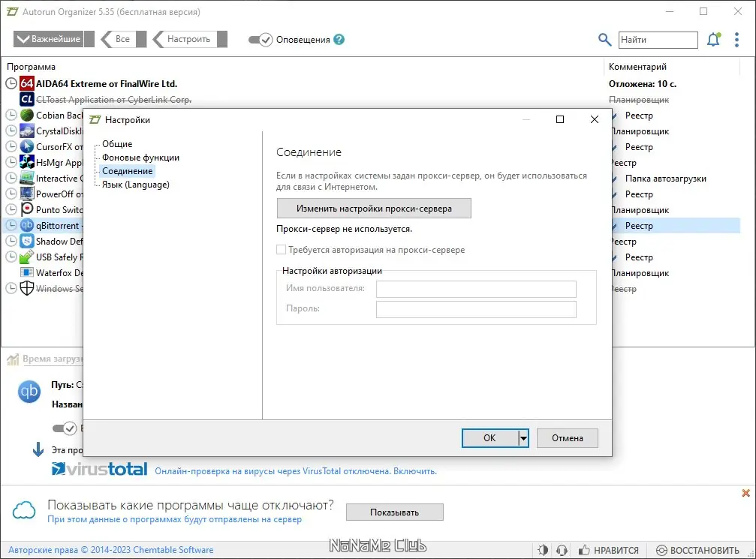Screen dimensions: 756x559
Task: Click the delay clock icon beside Punto Switcher
Action: coord(11,209)
